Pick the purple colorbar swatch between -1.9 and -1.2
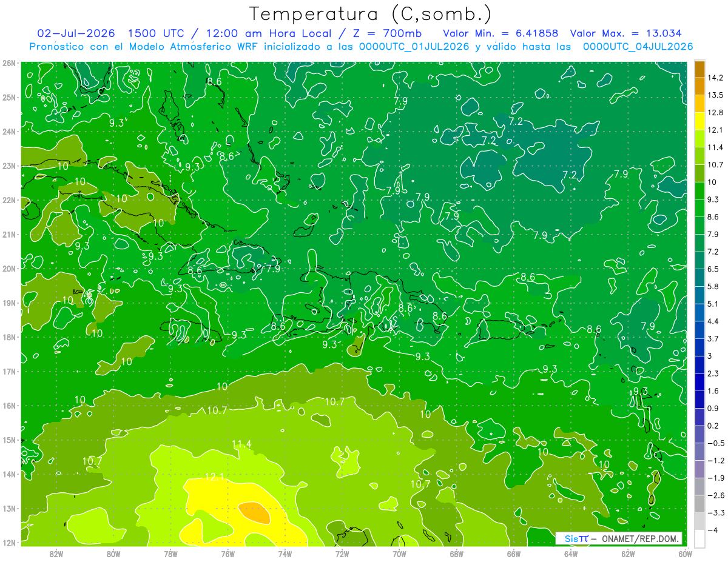The width and height of the screenshot is (728, 562). point(699,469)
